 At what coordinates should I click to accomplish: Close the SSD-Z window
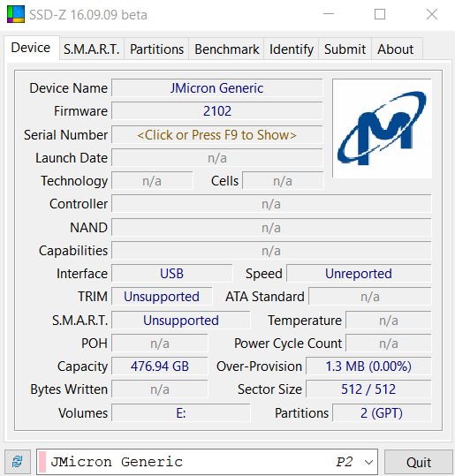pyautogui.click(x=432, y=14)
